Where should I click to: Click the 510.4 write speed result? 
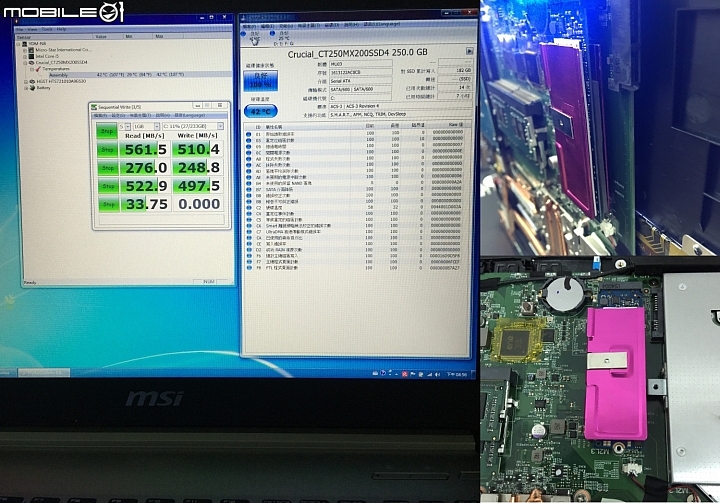point(198,149)
